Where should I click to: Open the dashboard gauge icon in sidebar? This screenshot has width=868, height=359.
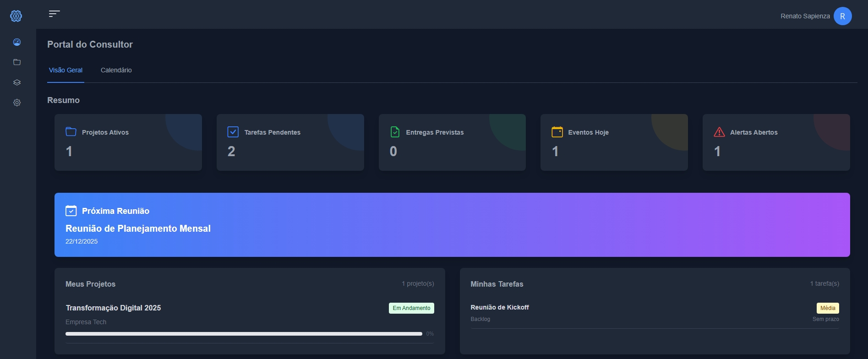point(17,42)
